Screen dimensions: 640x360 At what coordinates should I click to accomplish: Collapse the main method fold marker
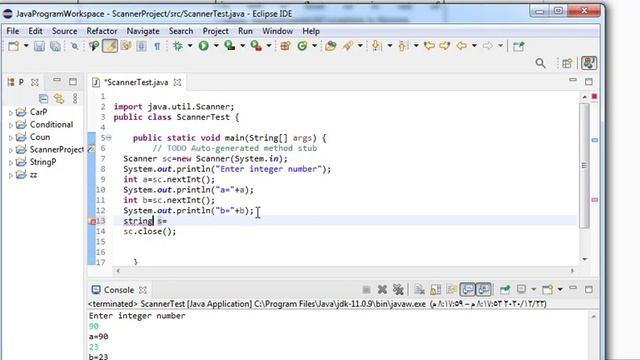click(109, 138)
